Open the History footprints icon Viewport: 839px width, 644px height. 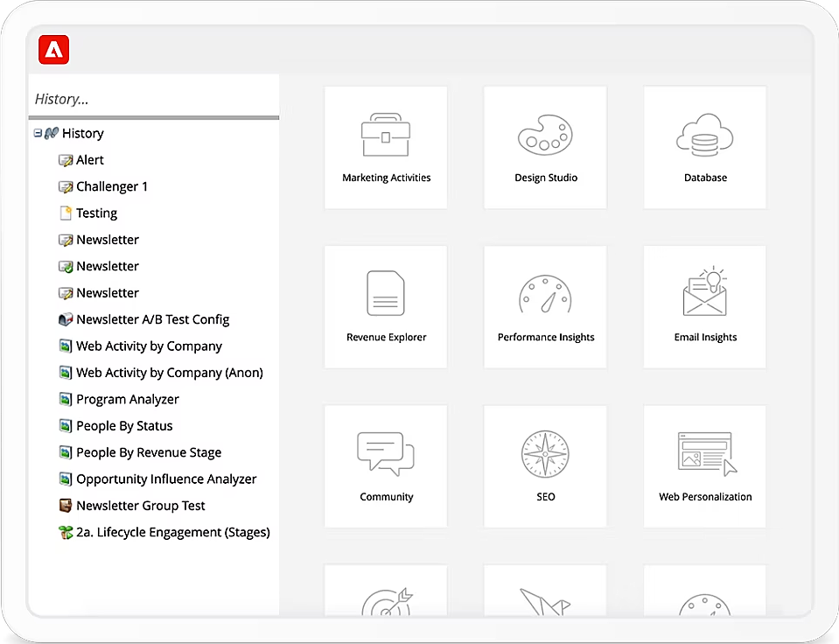(x=52, y=133)
